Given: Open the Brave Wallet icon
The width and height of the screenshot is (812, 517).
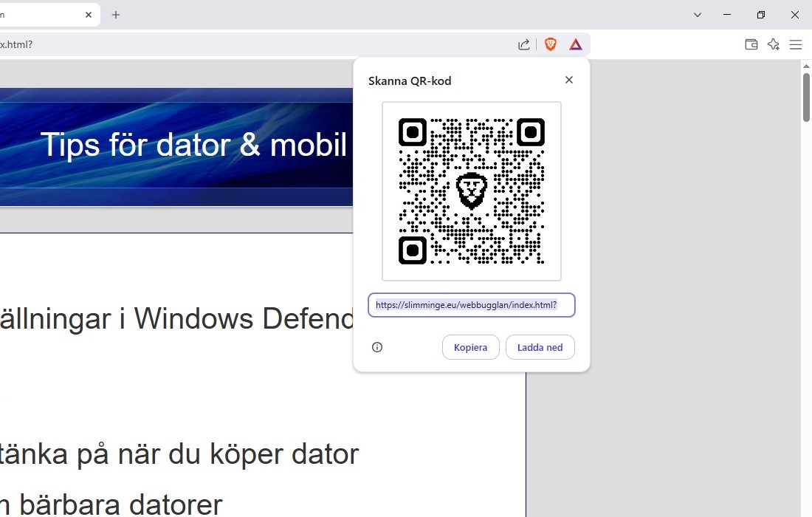Looking at the screenshot, I should (x=751, y=44).
